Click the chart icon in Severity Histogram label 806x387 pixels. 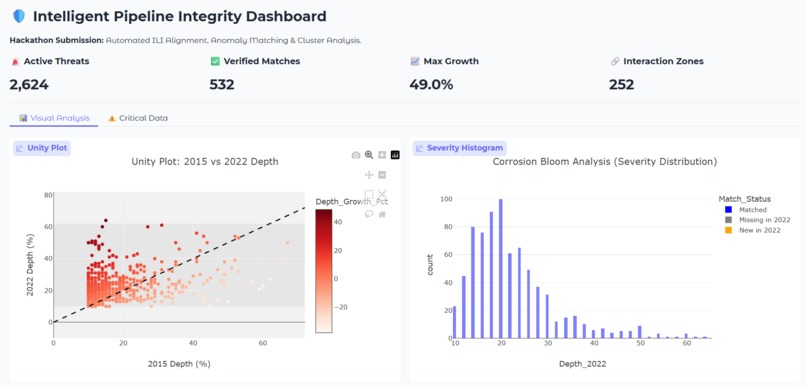point(419,149)
